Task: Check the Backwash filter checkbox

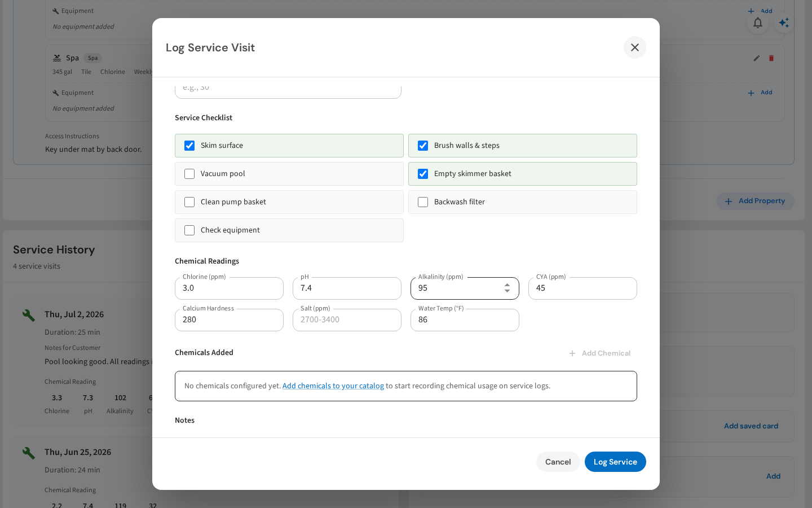Action: click(x=423, y=202)
